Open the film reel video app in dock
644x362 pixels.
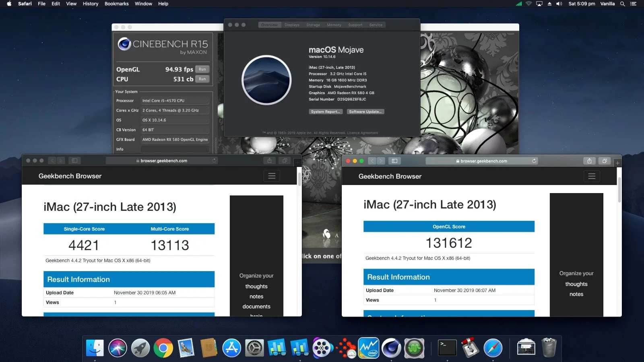322,348
